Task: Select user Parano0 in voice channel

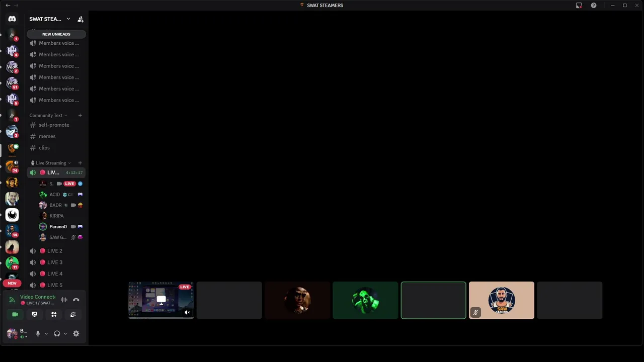Action: [x=61, y=227]
